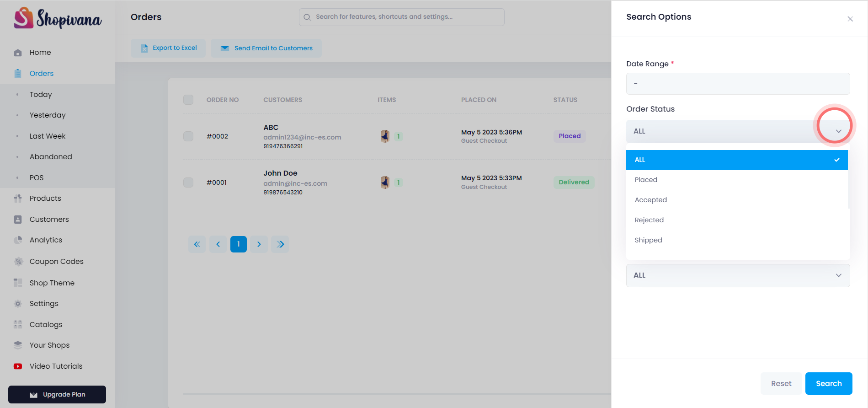
Task: Choose Placed in Order Status list
Action: click(x=737, y=180)
